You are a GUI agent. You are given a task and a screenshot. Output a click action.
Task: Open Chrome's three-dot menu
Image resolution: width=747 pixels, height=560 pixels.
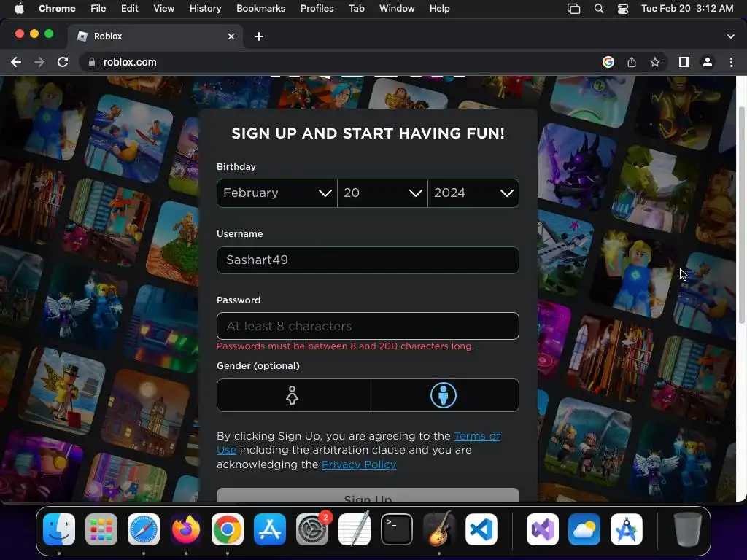point(731,62)
